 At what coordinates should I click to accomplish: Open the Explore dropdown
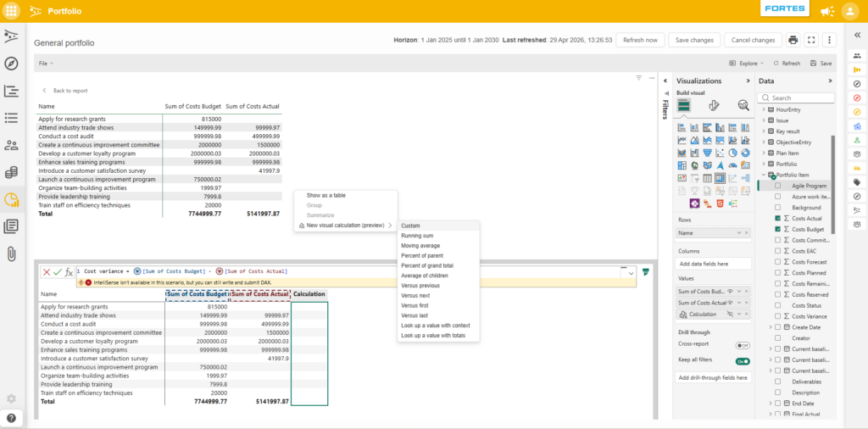[x=748, y=64]
